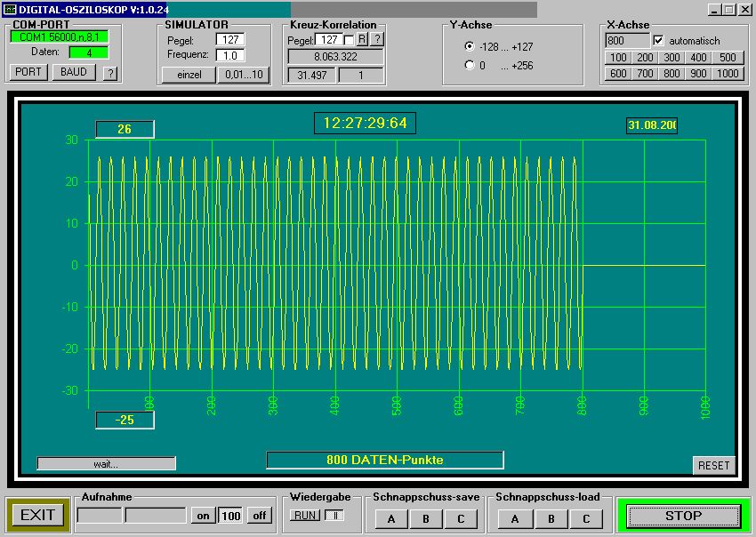Open the PORT selection

coord(28,72)
